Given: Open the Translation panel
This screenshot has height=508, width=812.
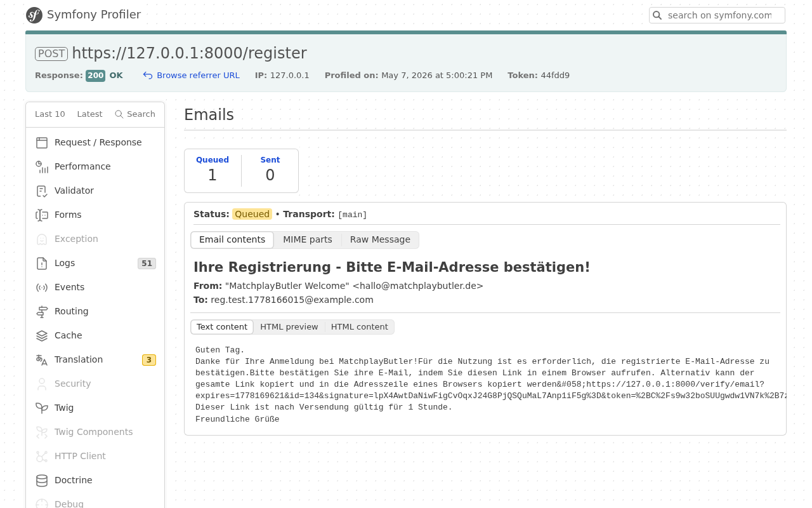Looking at the screenshot, I should [x=95, y=359].
